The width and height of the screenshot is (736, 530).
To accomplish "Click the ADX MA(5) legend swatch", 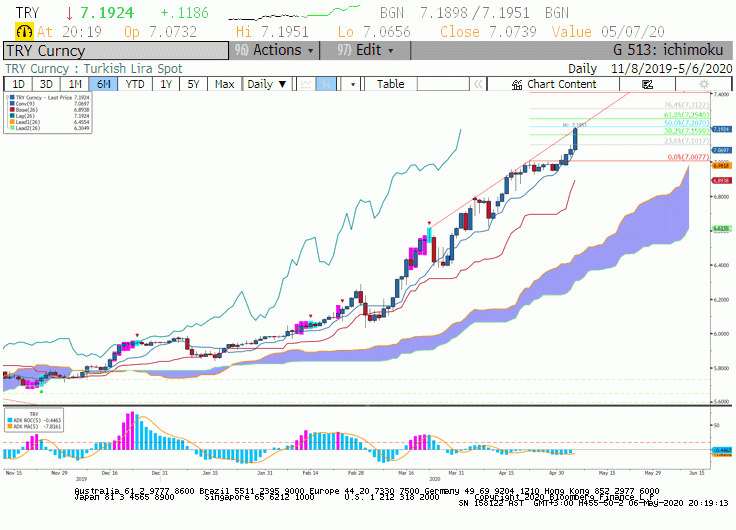I will point(10,427).
